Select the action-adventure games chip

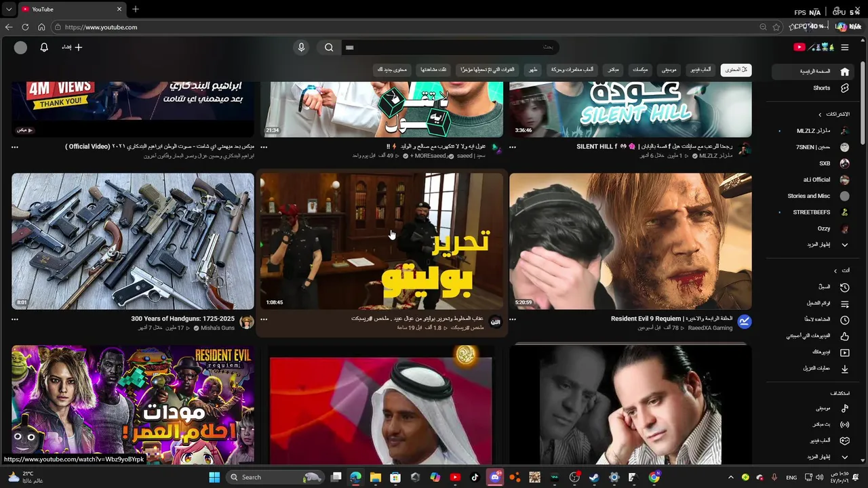click(x=572, y=70)
